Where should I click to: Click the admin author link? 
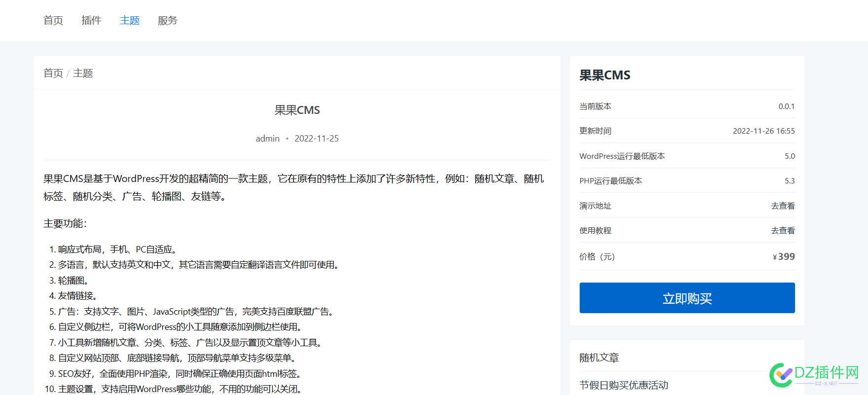point(268,139)
